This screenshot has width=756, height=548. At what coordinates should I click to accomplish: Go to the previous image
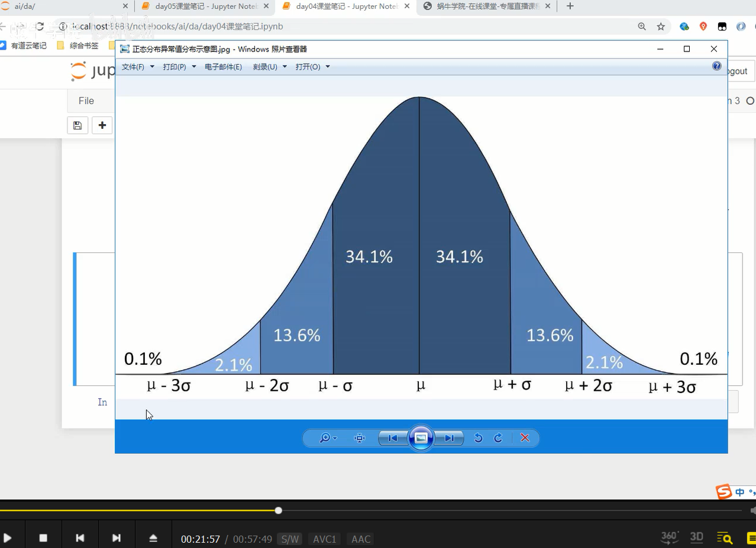(392, 438)
